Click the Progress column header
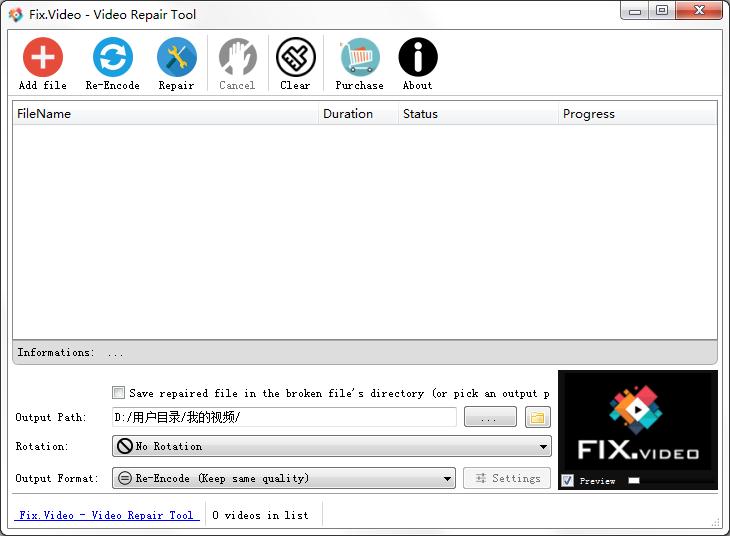Image resolution: width=730 pixels, height=536 pixels. click(637, 114)
